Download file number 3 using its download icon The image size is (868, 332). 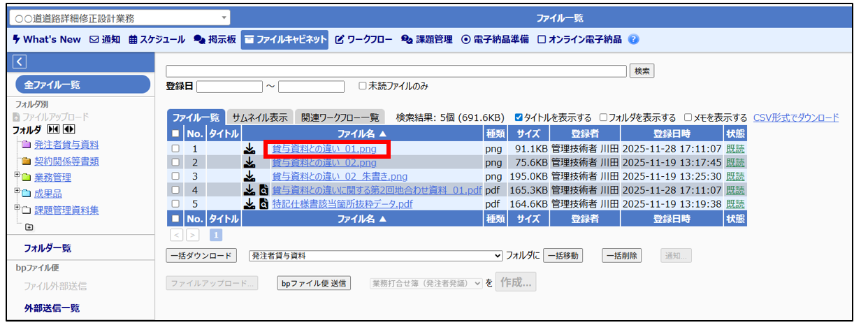click(x=249, y=176)
